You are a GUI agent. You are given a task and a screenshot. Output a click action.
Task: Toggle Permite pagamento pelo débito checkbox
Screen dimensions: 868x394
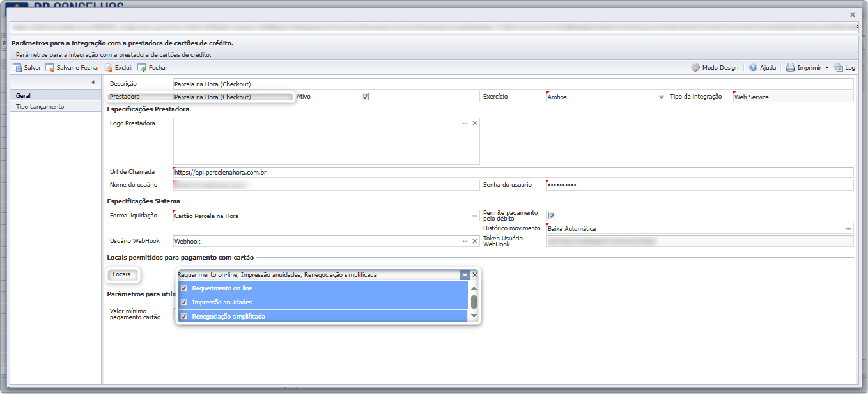tap(552, 216)
